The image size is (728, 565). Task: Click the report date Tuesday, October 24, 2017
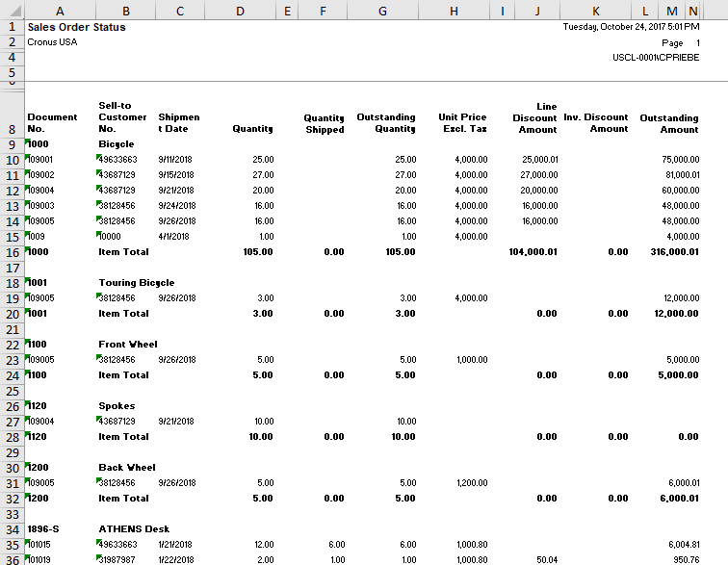[631, 27]
